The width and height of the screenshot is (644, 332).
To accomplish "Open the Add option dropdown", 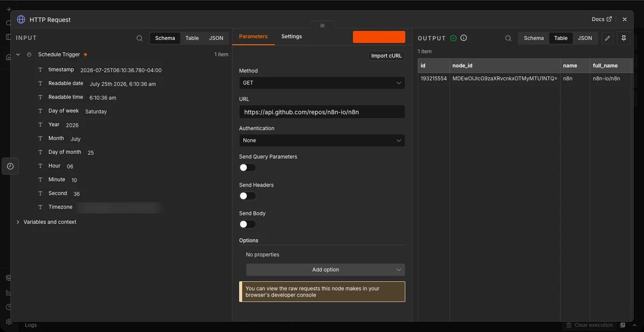I will [325, 270].
